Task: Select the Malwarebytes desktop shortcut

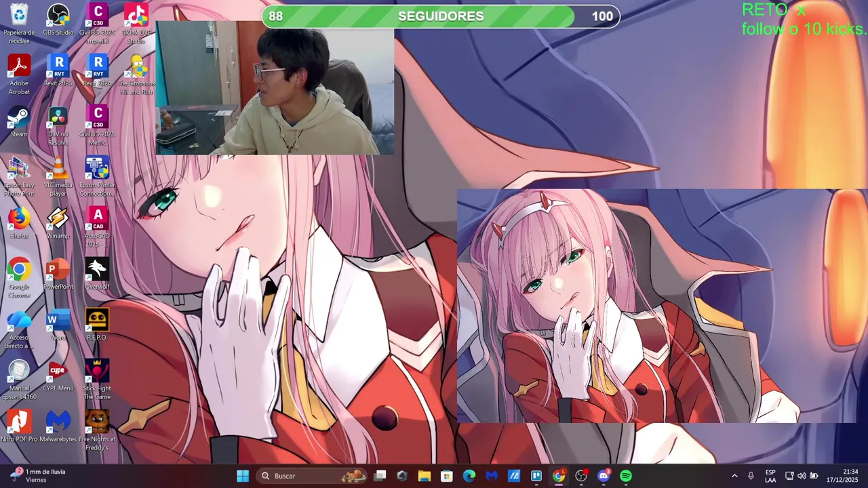Action: coord(58,427)
